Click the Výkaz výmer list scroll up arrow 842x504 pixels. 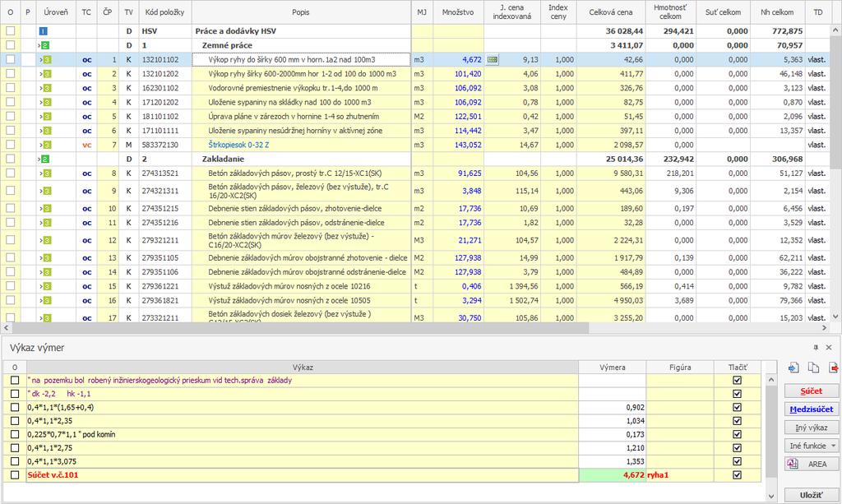pyautogui.click(x=771, y=380)
